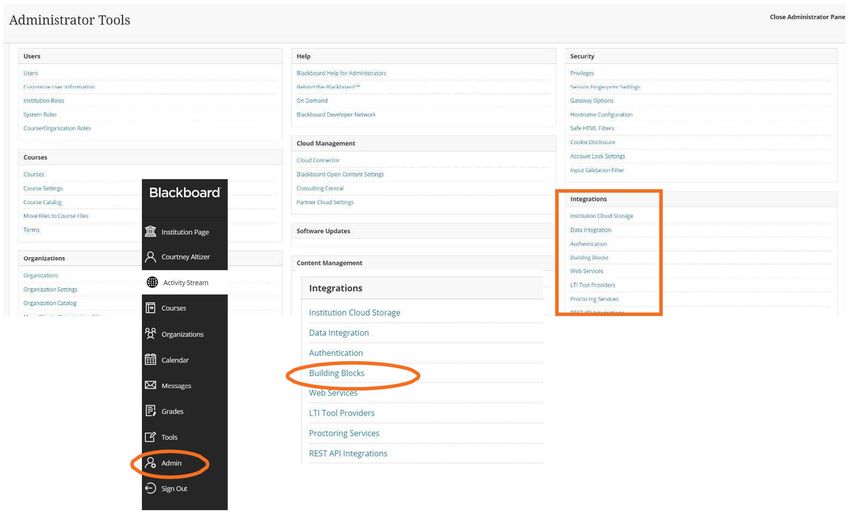Open Partner Cloud Settings link
The height and width of the screenshot is (525, 850).
[x=325, y=202]
